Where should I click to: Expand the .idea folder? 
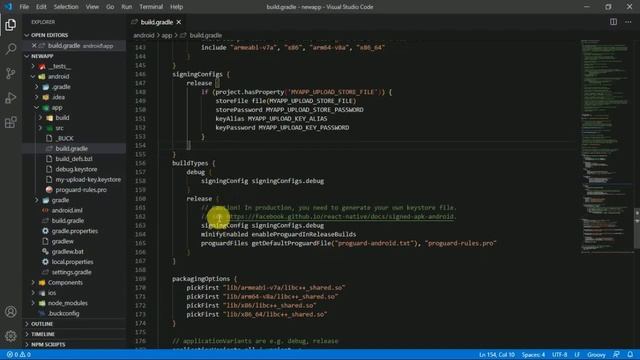(74, 97)
